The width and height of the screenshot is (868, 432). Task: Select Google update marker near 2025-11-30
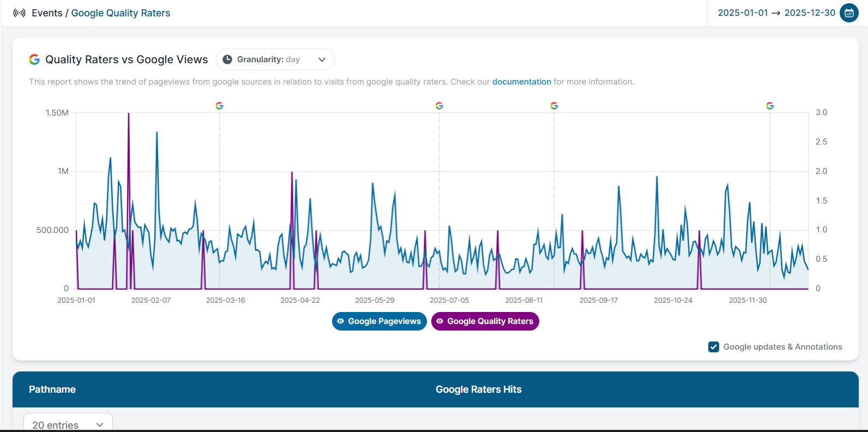(x=770, y=106)
